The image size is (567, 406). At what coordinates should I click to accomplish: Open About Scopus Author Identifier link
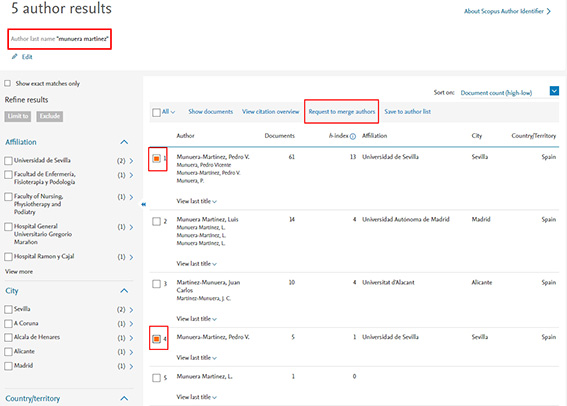pyautogui.click(x=504, y=12)
